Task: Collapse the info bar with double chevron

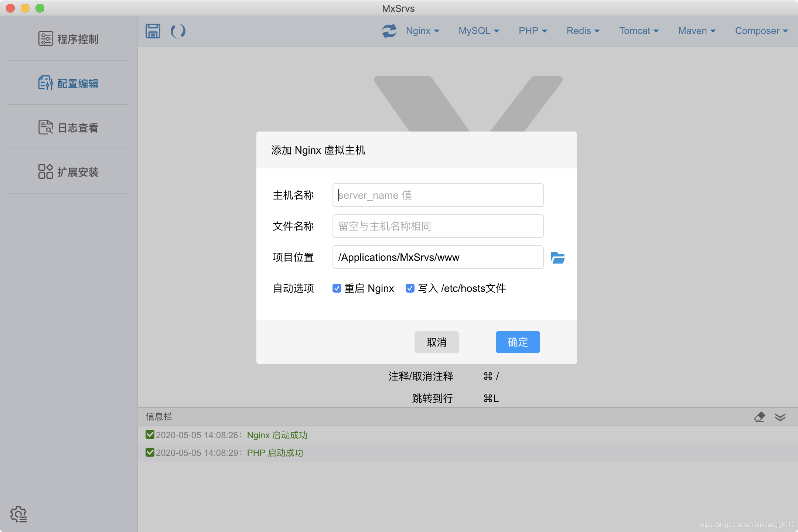Action: tap(780, 417)
